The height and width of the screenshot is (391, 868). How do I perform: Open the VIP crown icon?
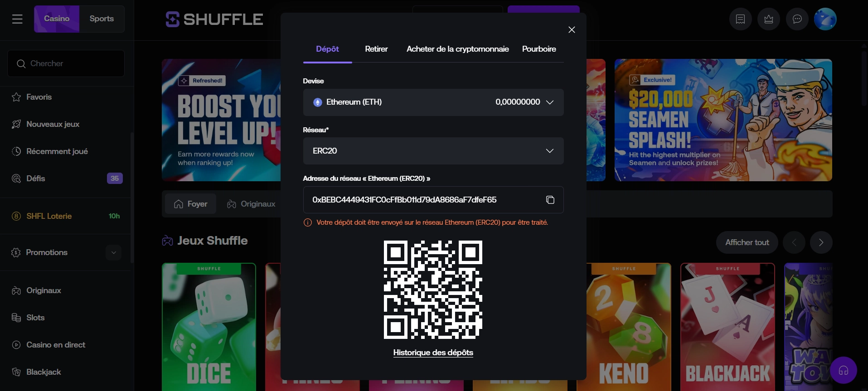coord(769,19)
